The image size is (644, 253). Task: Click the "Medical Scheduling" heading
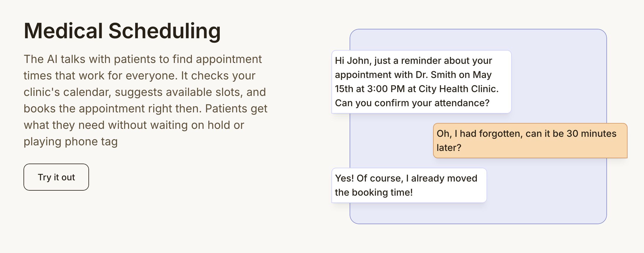point(122,31)
